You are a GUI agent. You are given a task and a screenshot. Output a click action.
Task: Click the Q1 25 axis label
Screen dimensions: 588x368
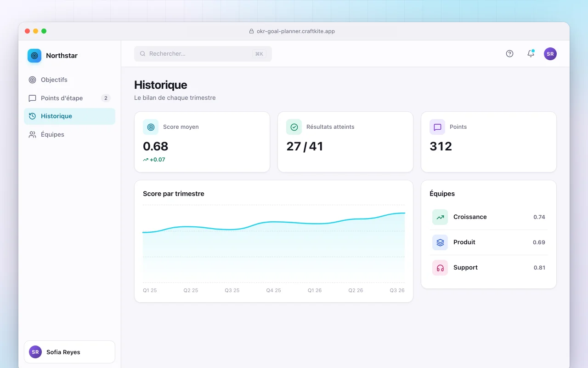pos(150,291)
